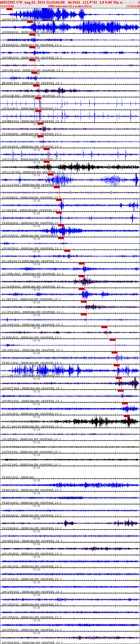Click the UW.FORK.BHZ station label
This screenshot has width=140, height=644.
click(x=32, y=70)
